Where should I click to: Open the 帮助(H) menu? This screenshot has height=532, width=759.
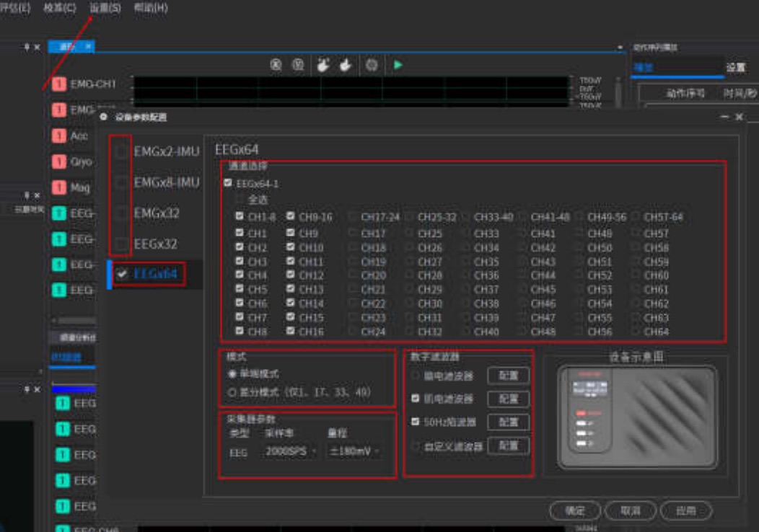pyautogui.click(x=151, y=8)
